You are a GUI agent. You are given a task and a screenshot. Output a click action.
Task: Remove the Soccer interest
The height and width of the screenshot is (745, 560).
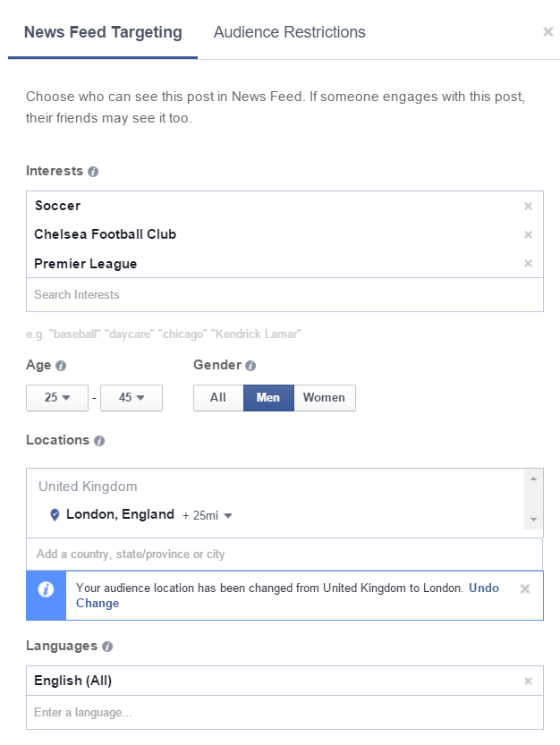528,207
